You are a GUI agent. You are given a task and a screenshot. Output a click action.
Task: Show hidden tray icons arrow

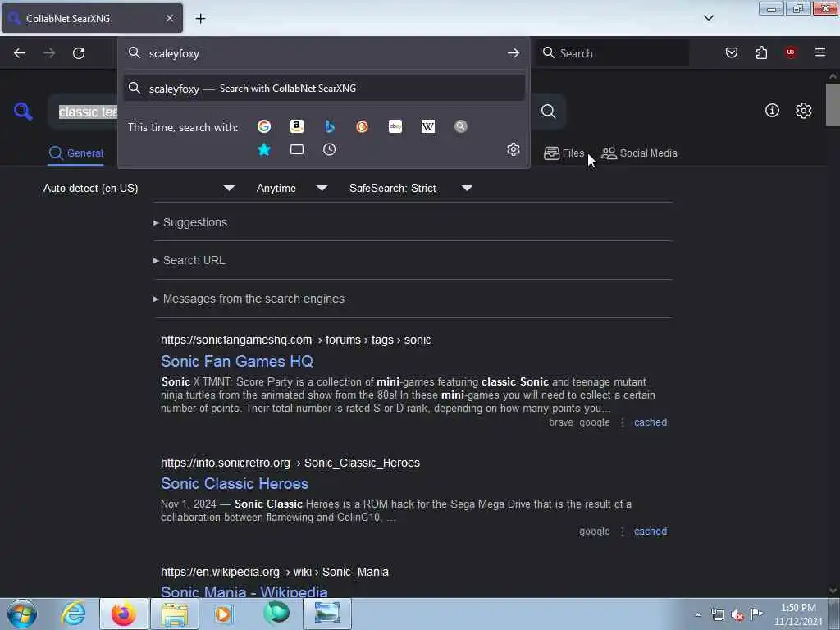[697, 615]
